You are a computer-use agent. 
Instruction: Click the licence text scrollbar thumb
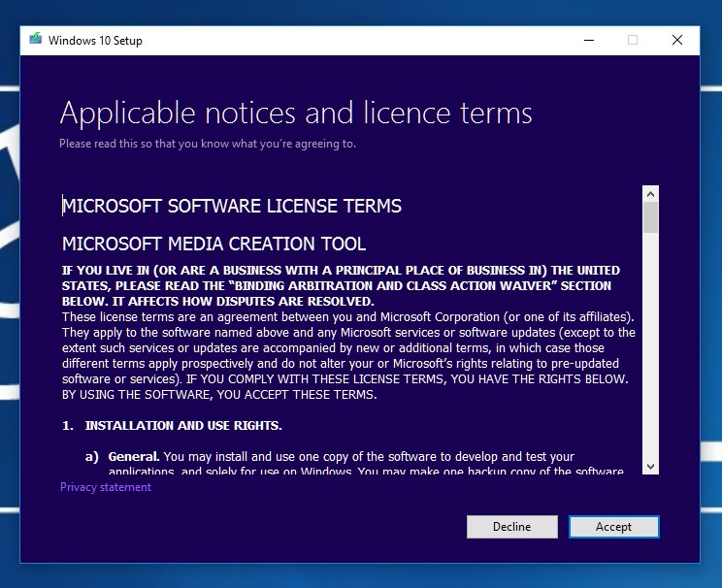pyautogui.click(x=650, y=217)
